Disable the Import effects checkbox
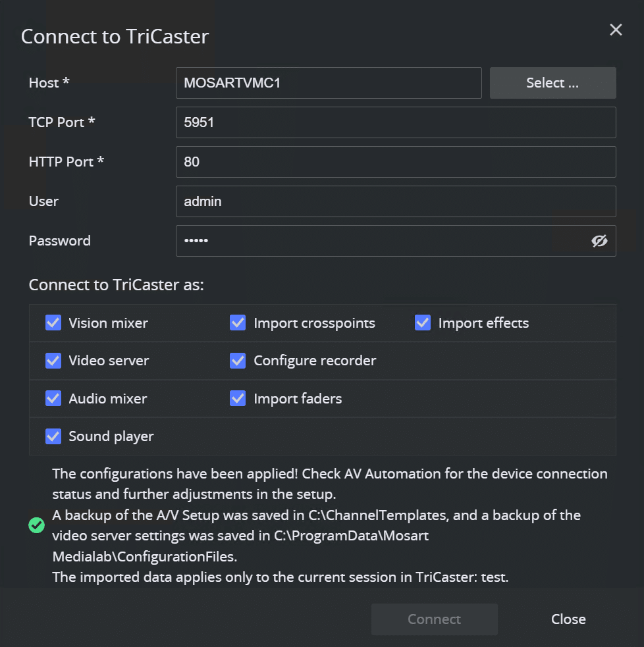 click(423, 323)
